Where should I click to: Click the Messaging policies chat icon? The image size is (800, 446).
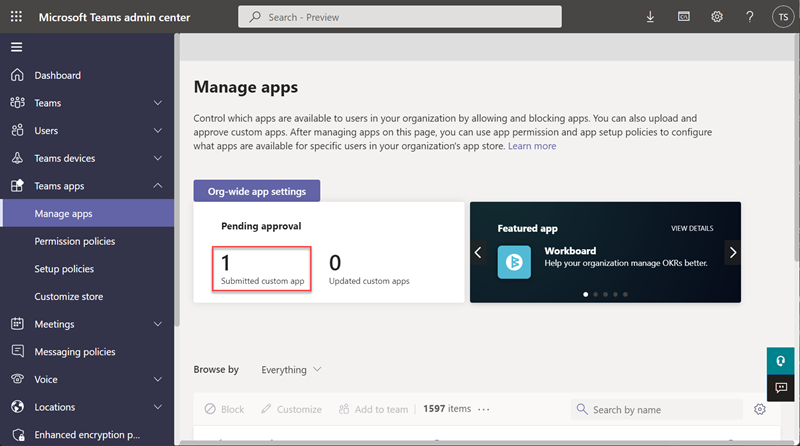17,351
